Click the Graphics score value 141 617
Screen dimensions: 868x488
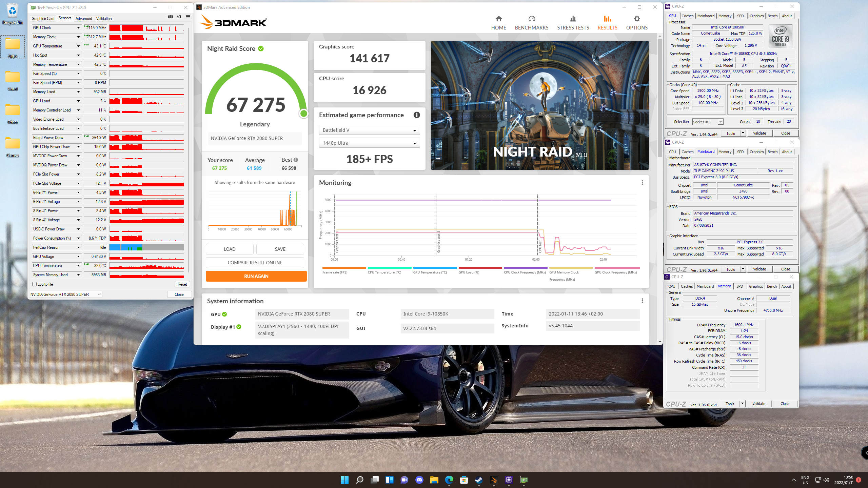coord(370,58)
